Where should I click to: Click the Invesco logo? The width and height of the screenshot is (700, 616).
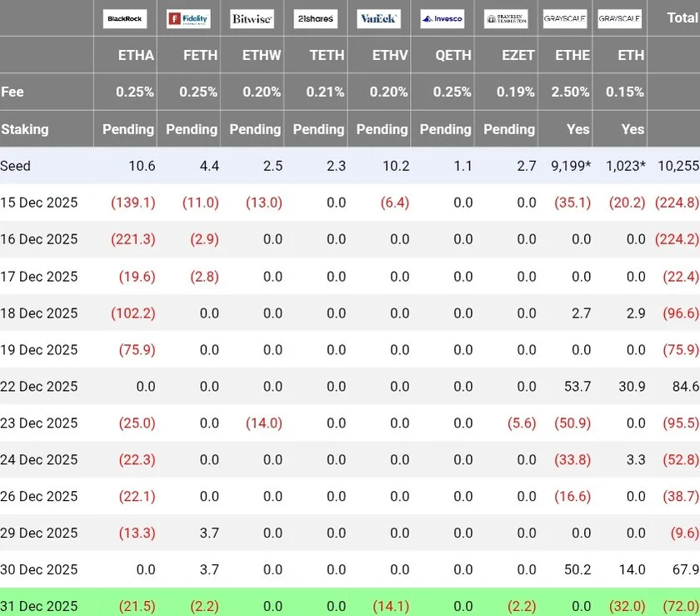click(442, 18)
